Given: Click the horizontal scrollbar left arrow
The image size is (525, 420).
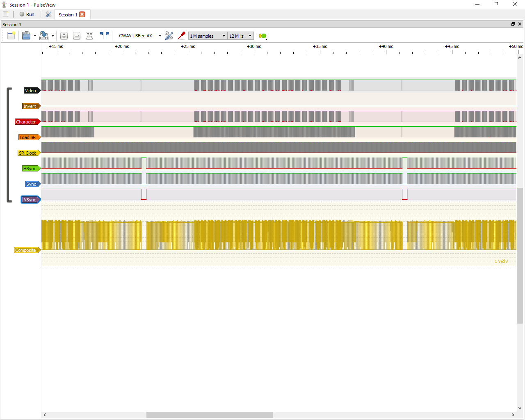Looking at the screenshot, I should click(x=45, y=415).
